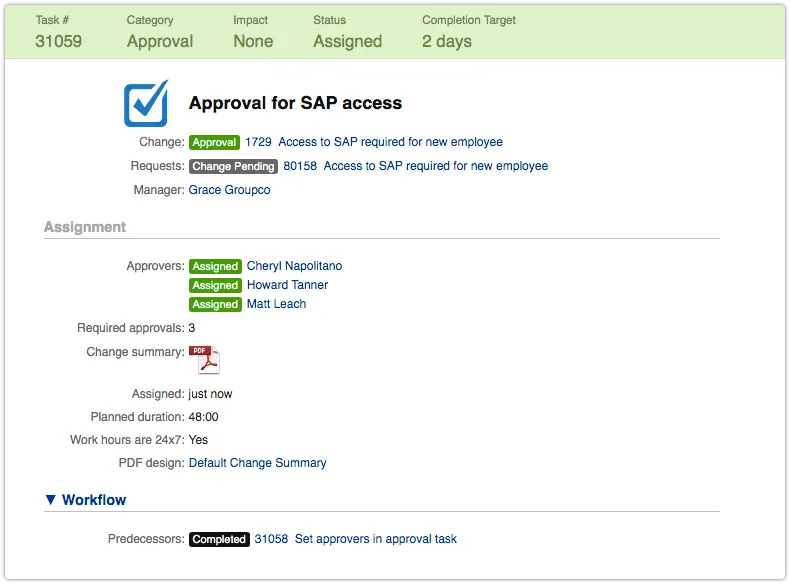Open approver Matt Leach link
790x584 pixels.
tap(276, 304)
